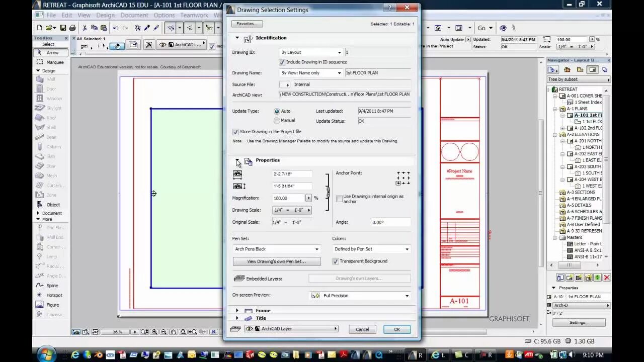
Task: Expand the Title panel in dialog
Action: tap(237, 318)
